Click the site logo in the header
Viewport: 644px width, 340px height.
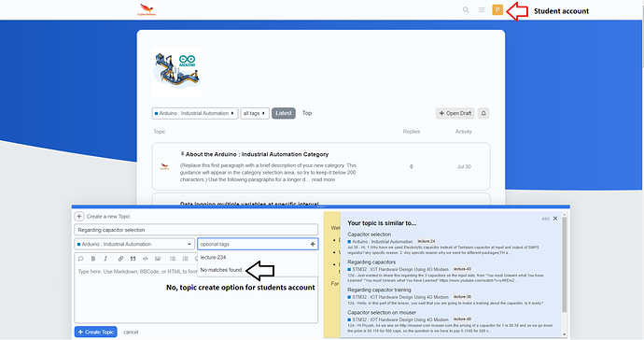coord(147,9)
